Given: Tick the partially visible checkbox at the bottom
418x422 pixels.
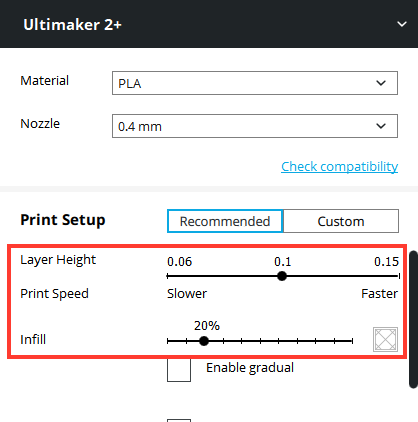Looking at the screenshot, I should pos(179,420).
